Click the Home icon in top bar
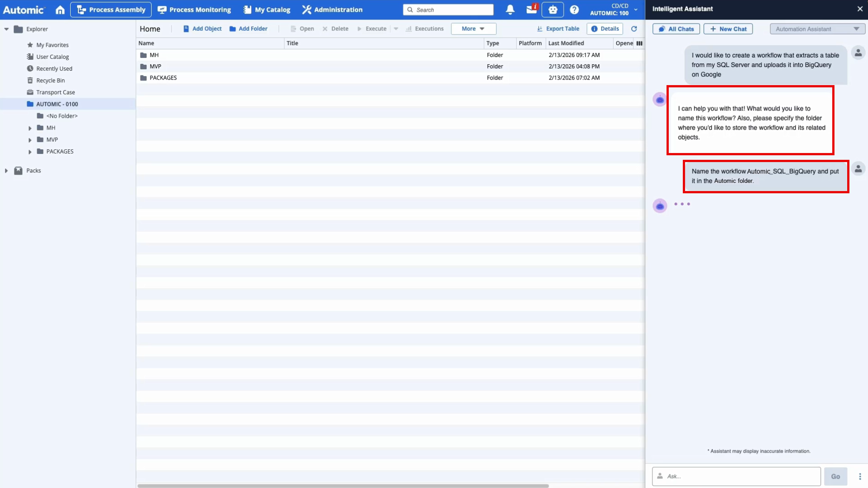This screenshot has width=868, height=488. pyautogui.click(x=60, y=10)
